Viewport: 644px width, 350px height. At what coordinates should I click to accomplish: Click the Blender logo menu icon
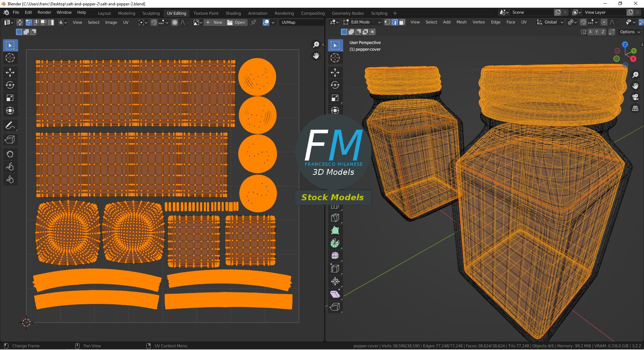click(x=6, y=12)
